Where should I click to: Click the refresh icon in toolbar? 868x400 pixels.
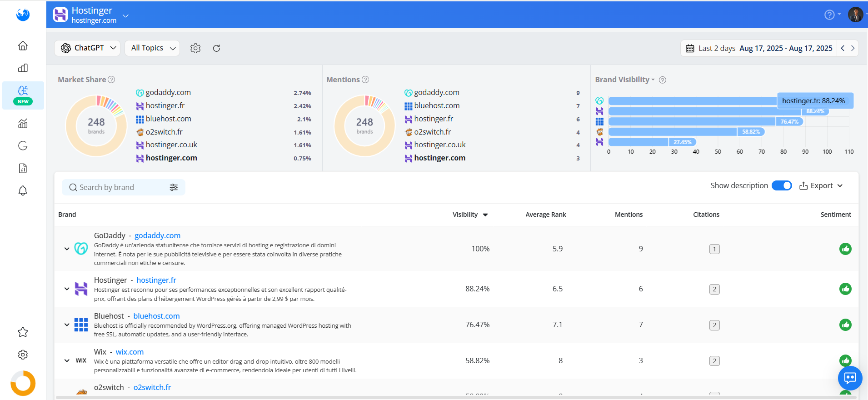(x=216, y=48)
